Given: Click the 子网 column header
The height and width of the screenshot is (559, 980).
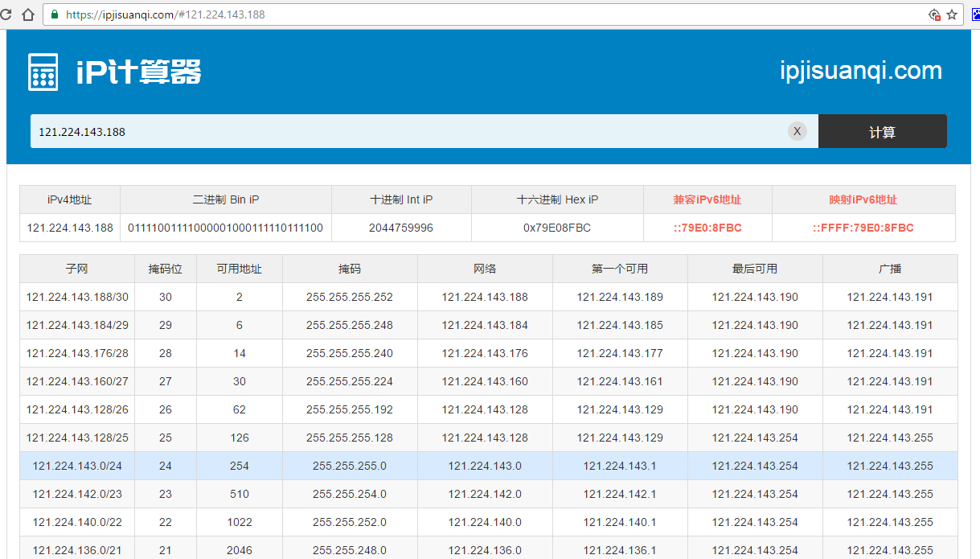Looking at the screenshot, I should (x=76, y=269).
